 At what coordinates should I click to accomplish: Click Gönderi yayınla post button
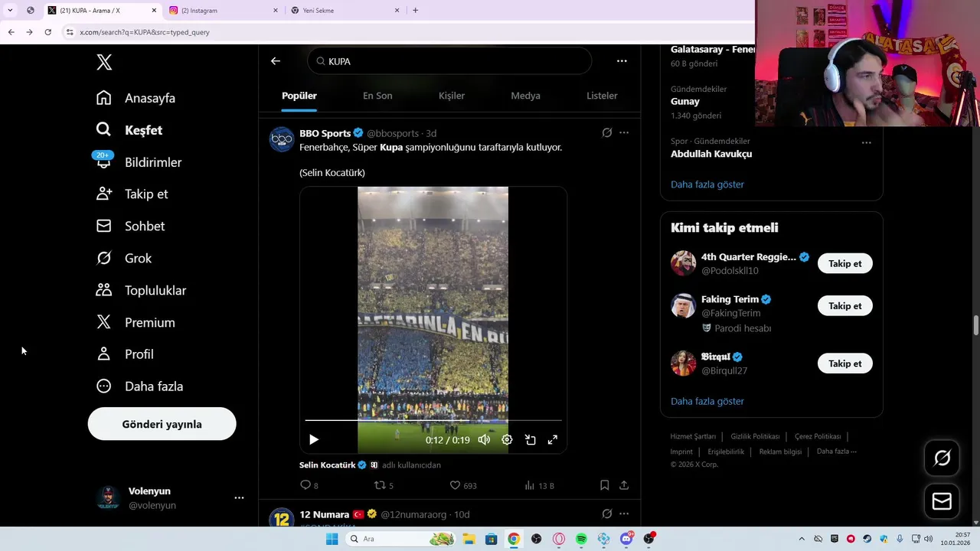pos(162,424)
